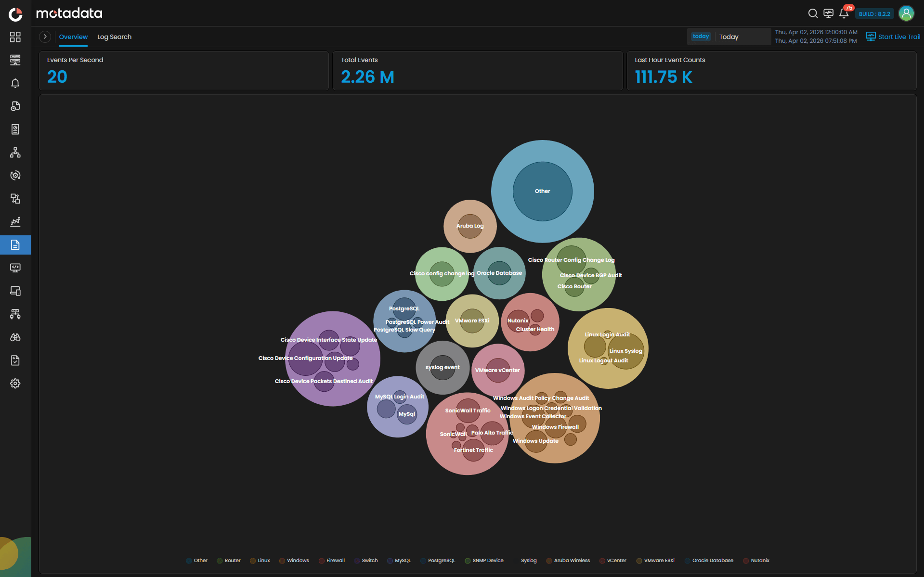This screenshot has height=577, width=924.
Task: Open the alerts bell icon in sidebar
Action: (15, 83)
